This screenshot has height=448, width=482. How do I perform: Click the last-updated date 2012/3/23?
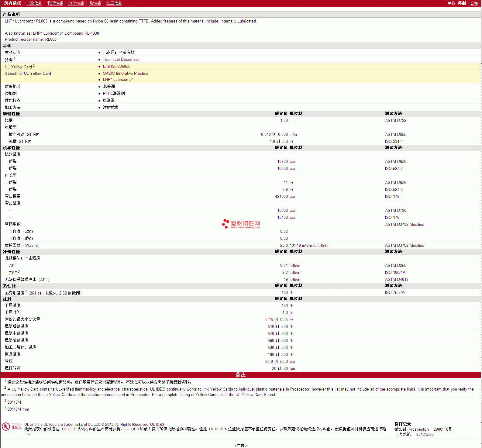pos(425,435)
